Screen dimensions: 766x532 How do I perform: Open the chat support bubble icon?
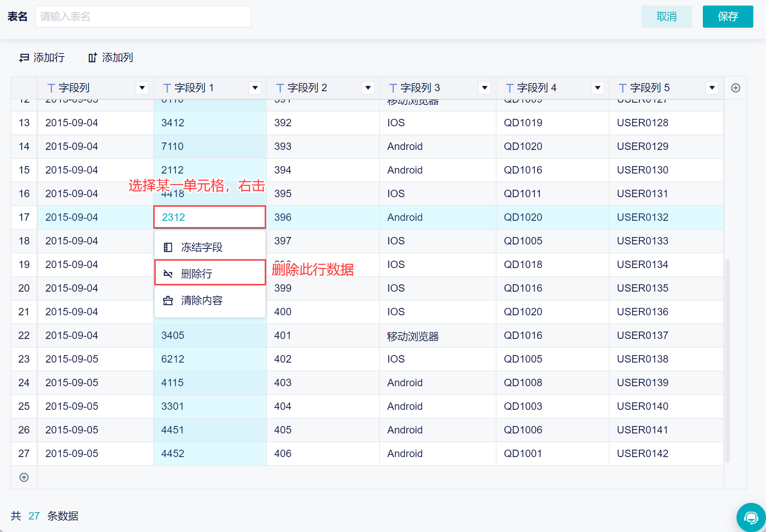pos(751,517)
